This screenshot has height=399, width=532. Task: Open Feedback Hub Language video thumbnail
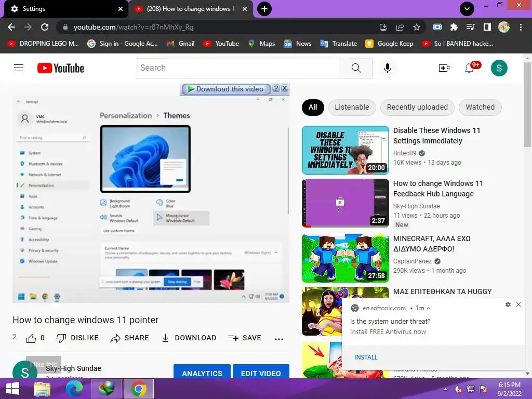(345, 203)
